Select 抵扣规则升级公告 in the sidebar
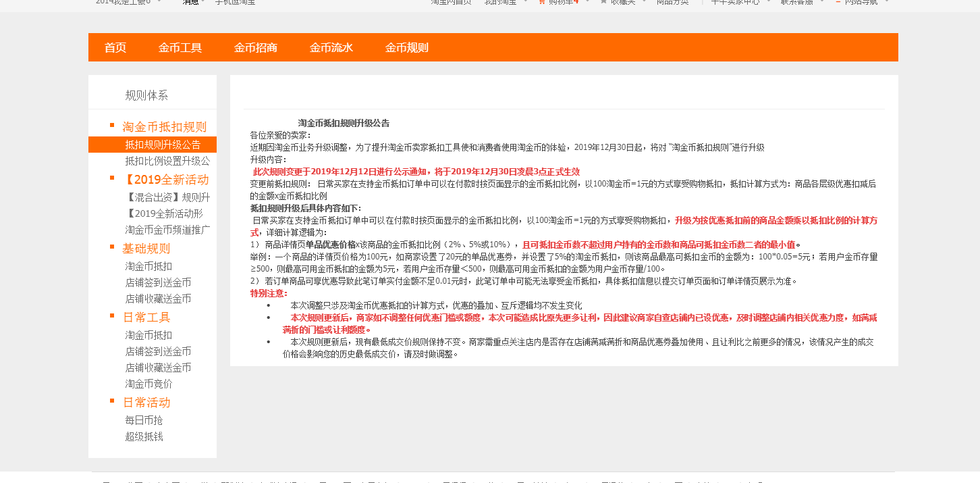The image size is (980, 483). point(163,145)
